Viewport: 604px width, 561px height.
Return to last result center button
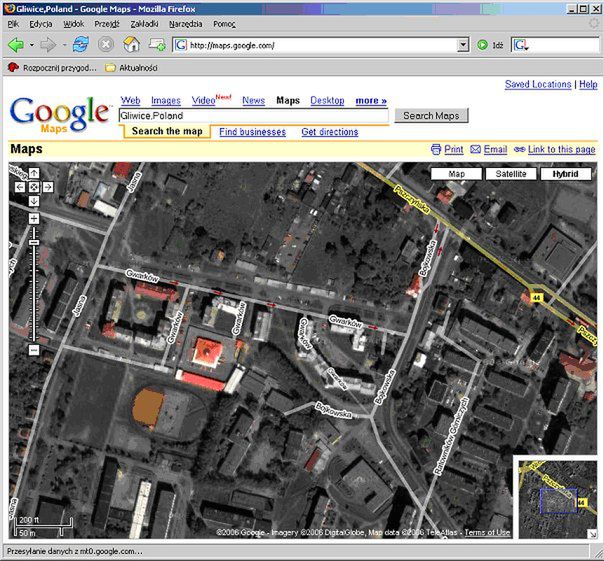tap(34, 187)
